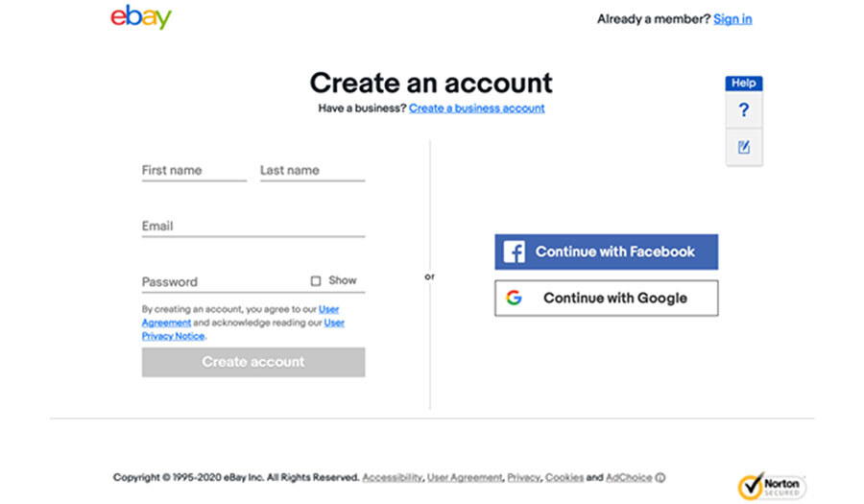Click the Create account button
Viewport: 864px width, 504px height.
(x=253, y=362)
